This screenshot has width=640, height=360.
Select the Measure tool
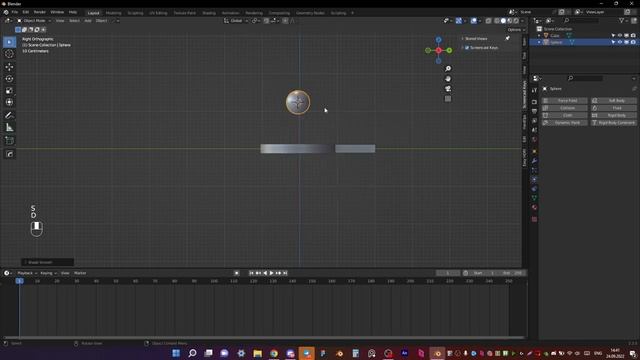pos(9,128)
